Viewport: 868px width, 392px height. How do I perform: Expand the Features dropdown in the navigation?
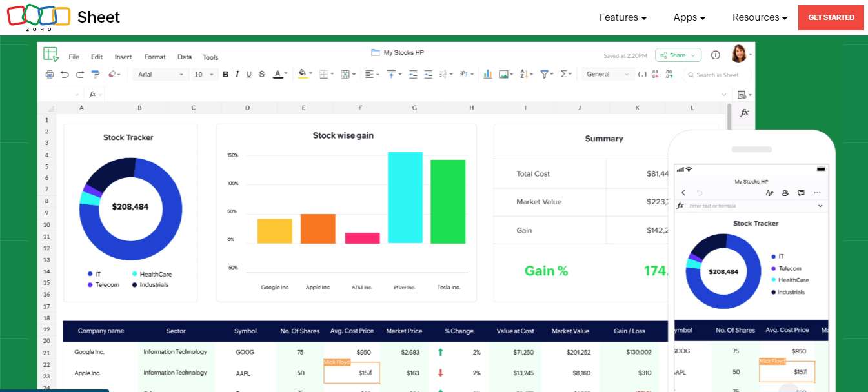[x=623, y=18]
